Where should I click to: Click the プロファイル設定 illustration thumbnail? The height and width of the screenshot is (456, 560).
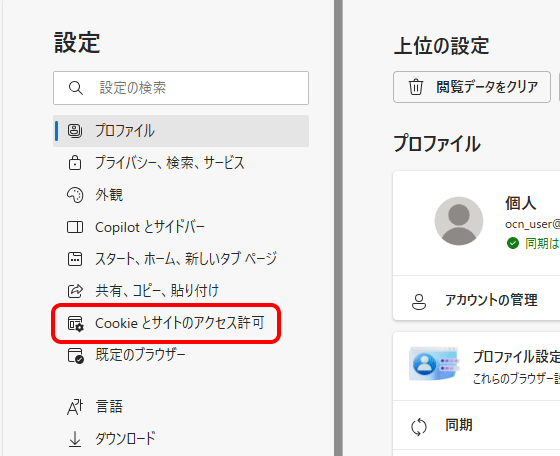(x=434, y=363)
